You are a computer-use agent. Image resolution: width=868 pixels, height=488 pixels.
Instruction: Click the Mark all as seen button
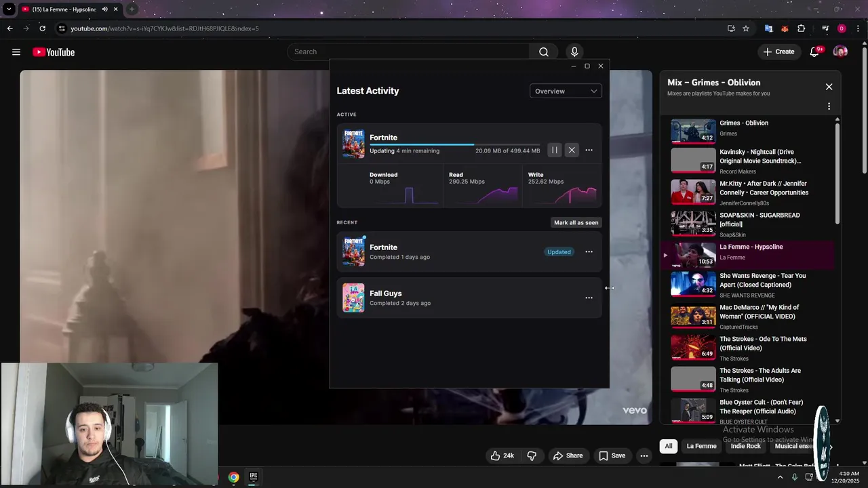tap(576, 222)
